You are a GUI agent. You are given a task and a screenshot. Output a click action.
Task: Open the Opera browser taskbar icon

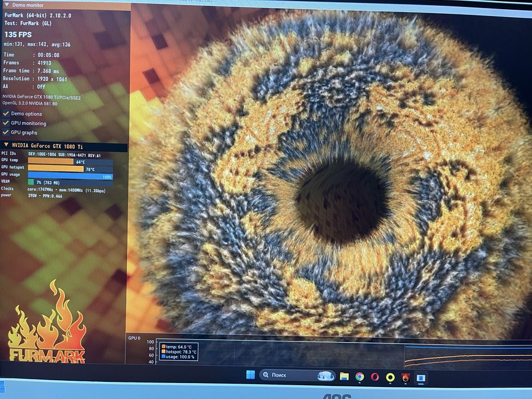point(375,377)
